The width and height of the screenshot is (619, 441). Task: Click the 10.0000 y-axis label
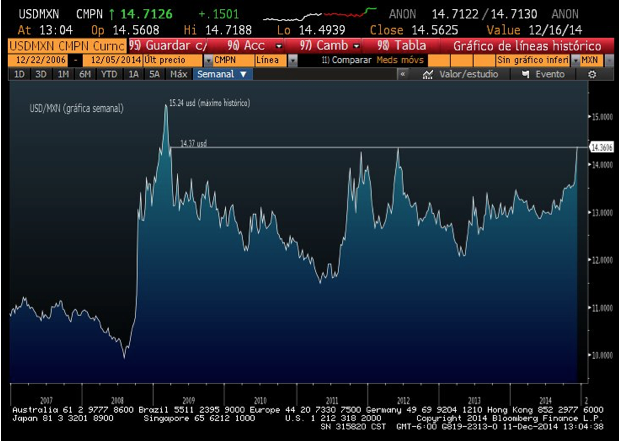coord(602,356)
